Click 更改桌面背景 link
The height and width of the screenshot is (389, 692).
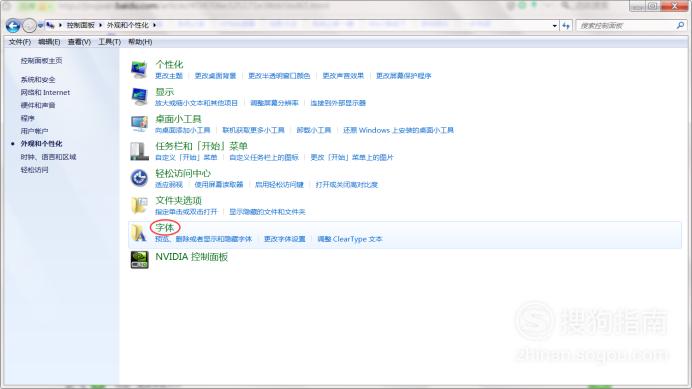pyautogui.click(x=215, y=76)
